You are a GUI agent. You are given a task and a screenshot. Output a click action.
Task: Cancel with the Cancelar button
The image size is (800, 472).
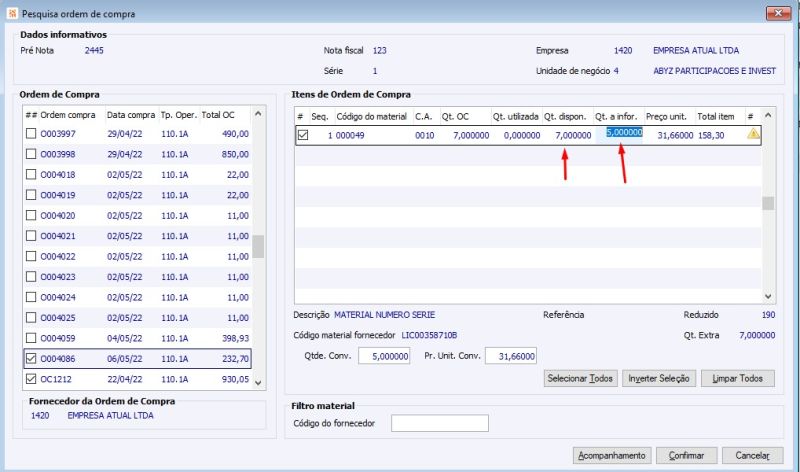click(x=753, y=455)
